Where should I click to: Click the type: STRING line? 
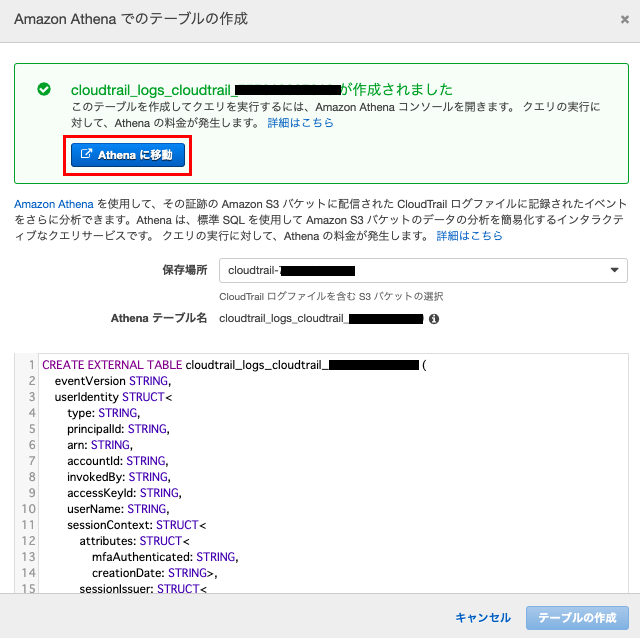pyautogui.click(x=104, y=413)
